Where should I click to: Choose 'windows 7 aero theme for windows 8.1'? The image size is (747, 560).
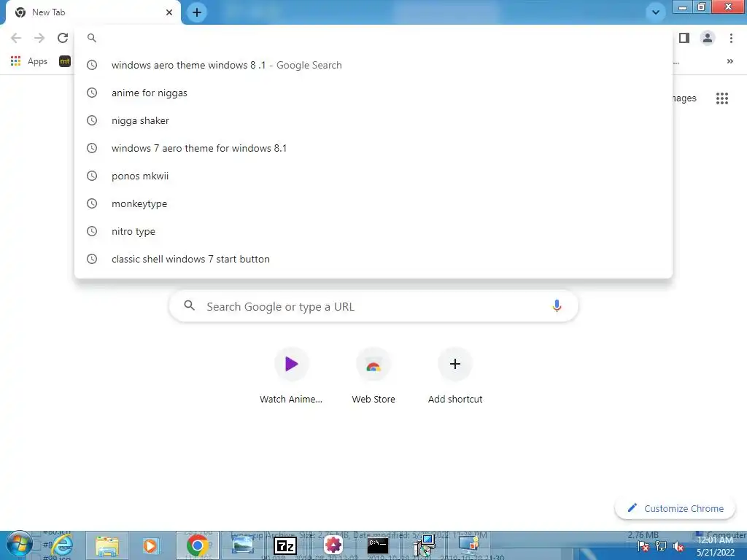point(373,148)
